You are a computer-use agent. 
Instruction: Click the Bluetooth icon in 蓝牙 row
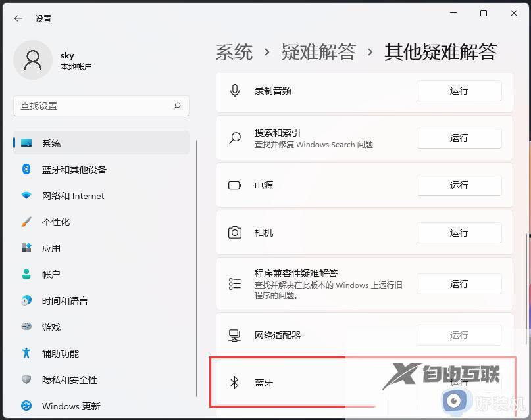click(234, 383)
